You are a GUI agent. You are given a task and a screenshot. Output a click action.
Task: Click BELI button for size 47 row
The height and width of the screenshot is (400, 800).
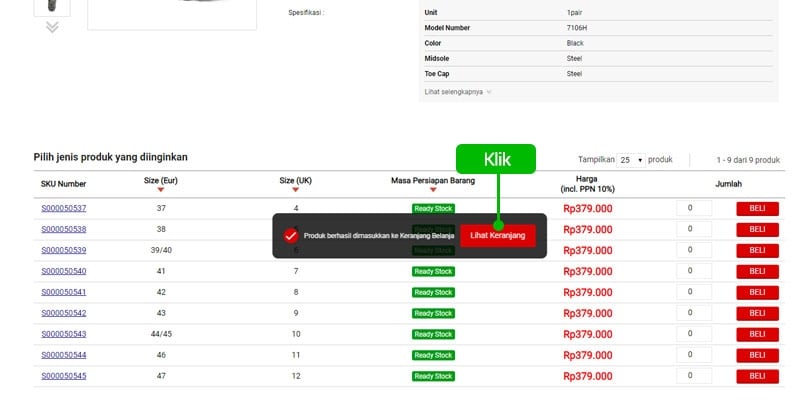pyautogui.click(x=757, y=376)
